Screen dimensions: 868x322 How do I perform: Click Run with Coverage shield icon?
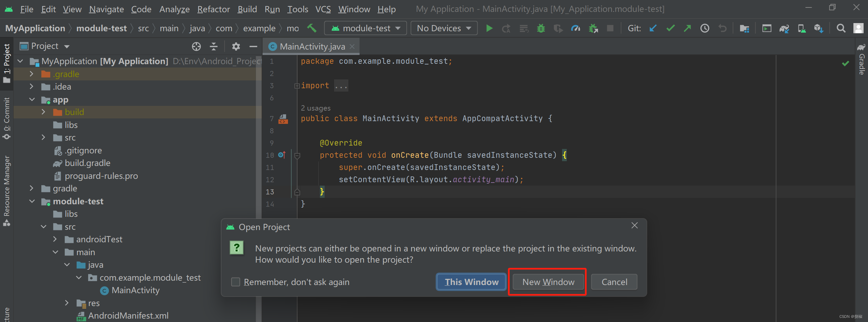558,28
